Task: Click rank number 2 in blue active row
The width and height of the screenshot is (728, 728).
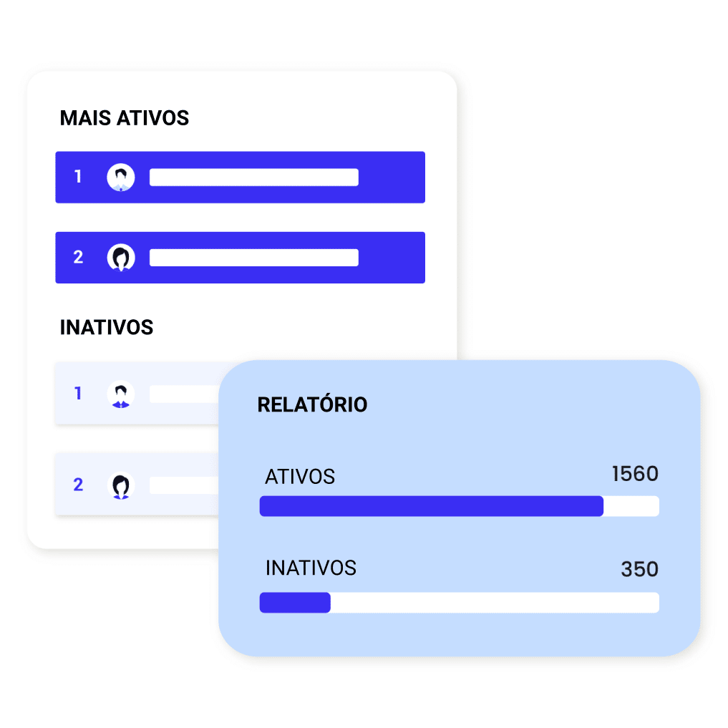Action: 78,257
